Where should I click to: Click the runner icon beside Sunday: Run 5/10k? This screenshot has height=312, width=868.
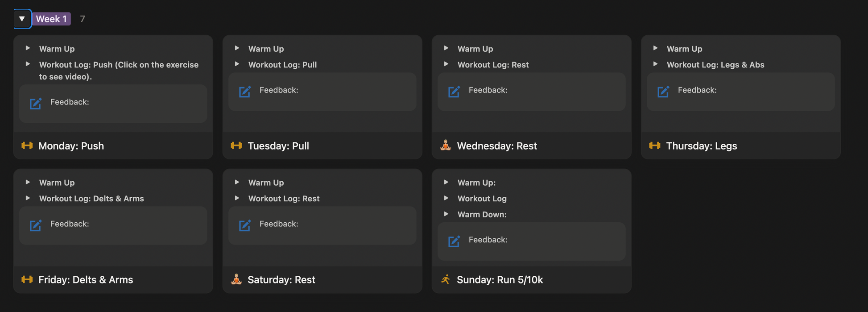click(446, 279)
